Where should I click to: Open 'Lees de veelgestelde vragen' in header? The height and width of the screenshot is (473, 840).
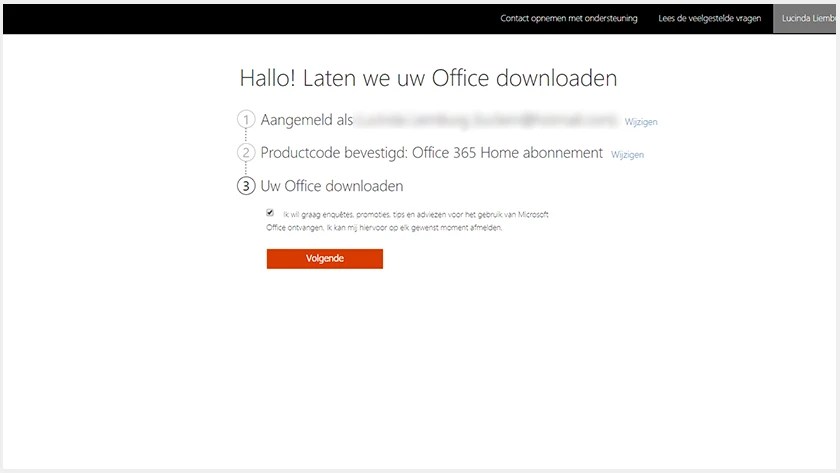point(709,18)
